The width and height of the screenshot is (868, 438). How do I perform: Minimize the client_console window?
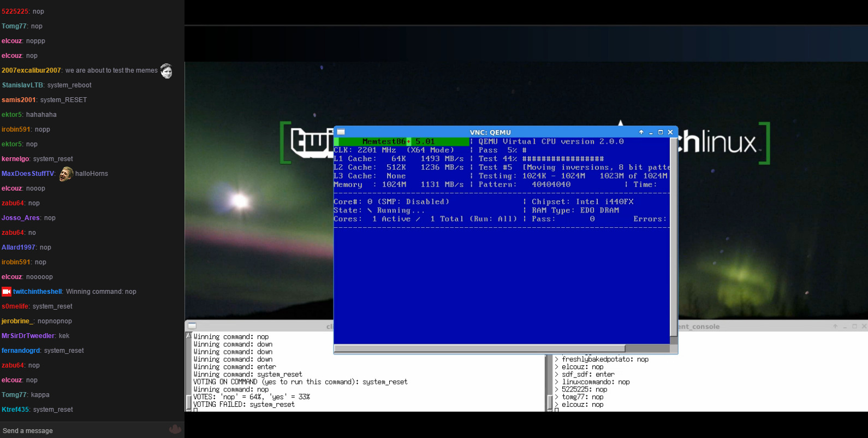point(845,327)
